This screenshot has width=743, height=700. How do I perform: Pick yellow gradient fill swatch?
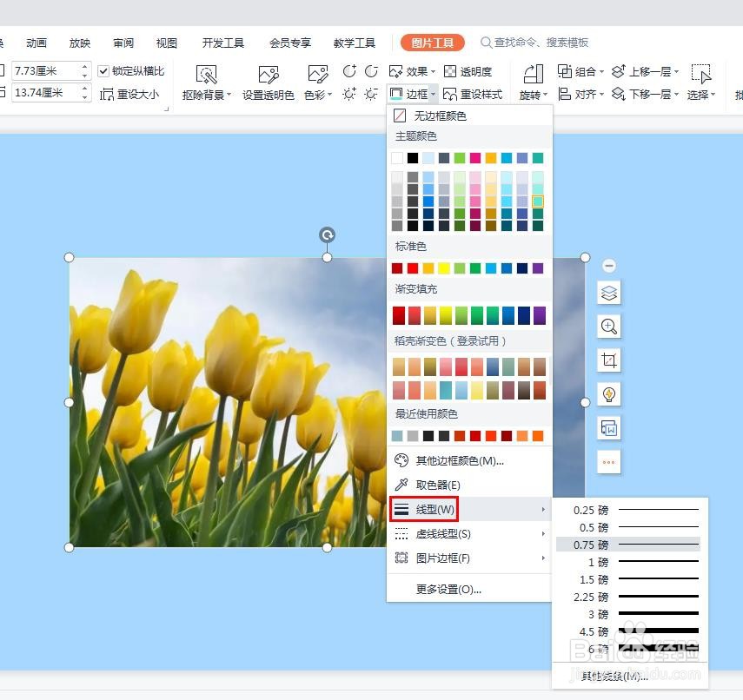(x=446, y=315)
